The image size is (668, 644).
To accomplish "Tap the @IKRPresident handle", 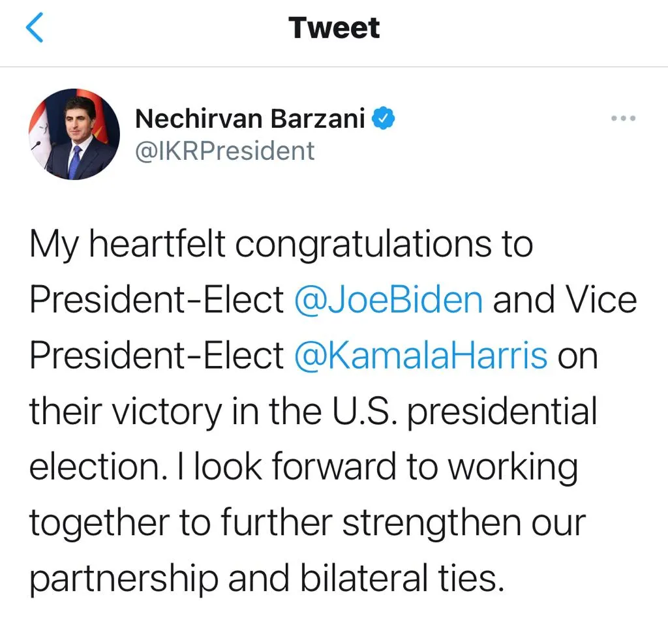I will (224, 151).
